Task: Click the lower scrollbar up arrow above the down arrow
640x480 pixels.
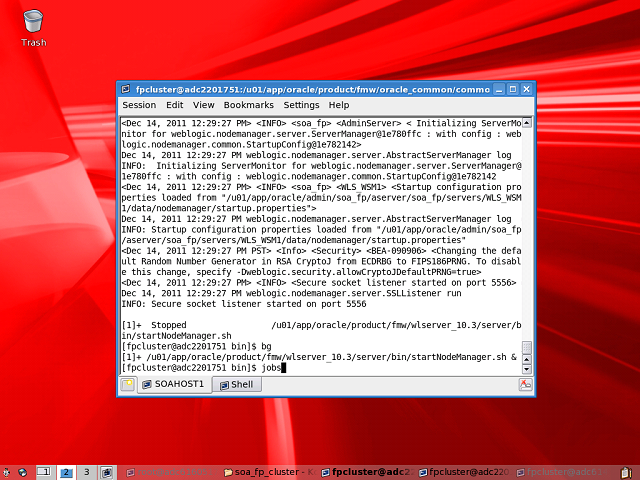Action: click(527, 359)
